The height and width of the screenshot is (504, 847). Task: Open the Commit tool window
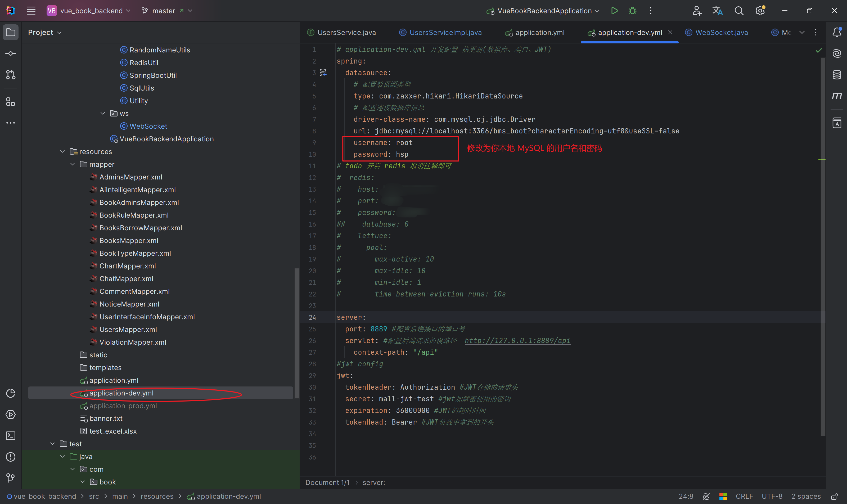coord(11,54)
